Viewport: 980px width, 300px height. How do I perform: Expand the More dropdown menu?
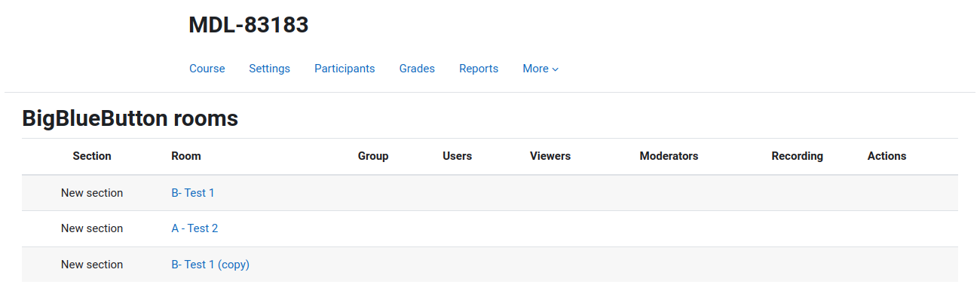541,69
